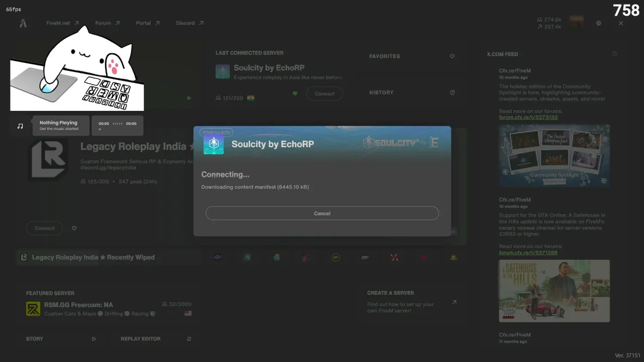Click the X.com feed info icon
644x362 pixels.
[x=614, y=54]
